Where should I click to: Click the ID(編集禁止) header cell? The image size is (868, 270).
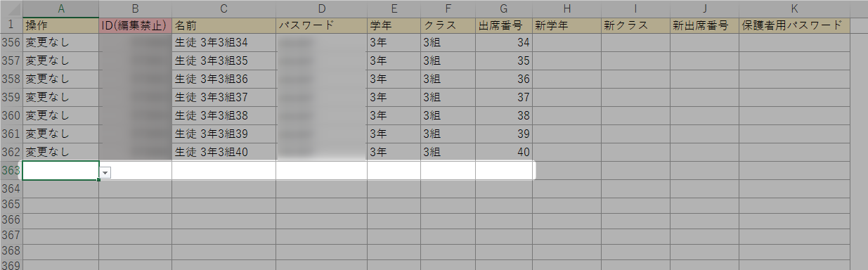click(x=135, y=25)
